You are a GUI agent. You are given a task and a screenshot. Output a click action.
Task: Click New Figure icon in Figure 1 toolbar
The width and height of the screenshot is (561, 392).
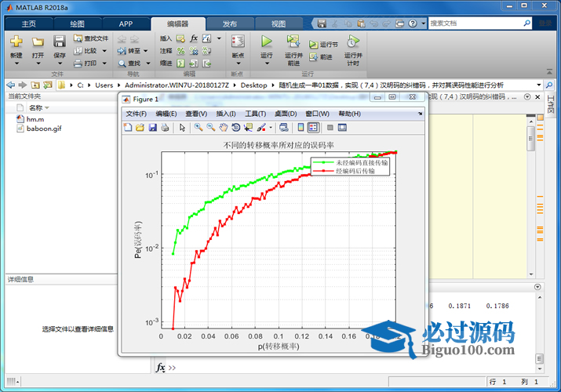(128, 128)
